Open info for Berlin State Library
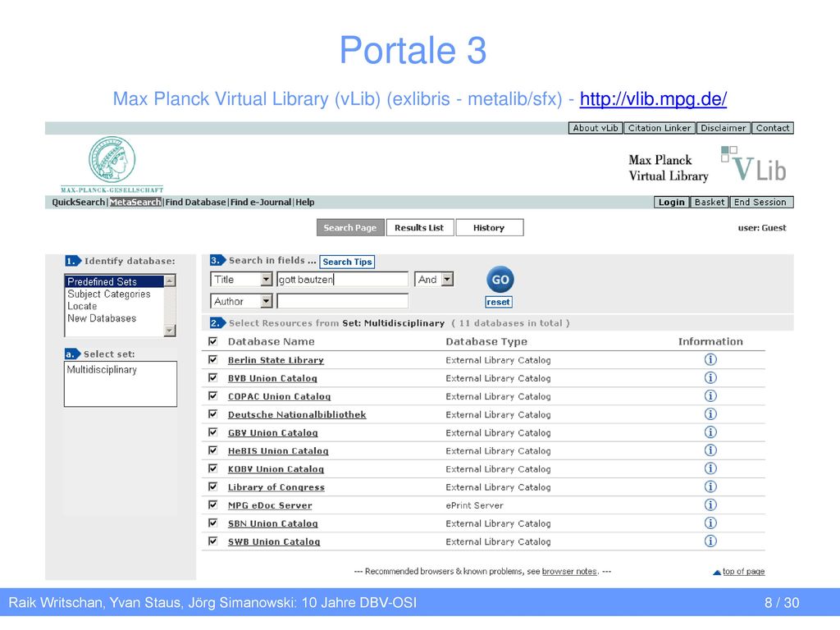840x630 pixels. click(710, 359)
